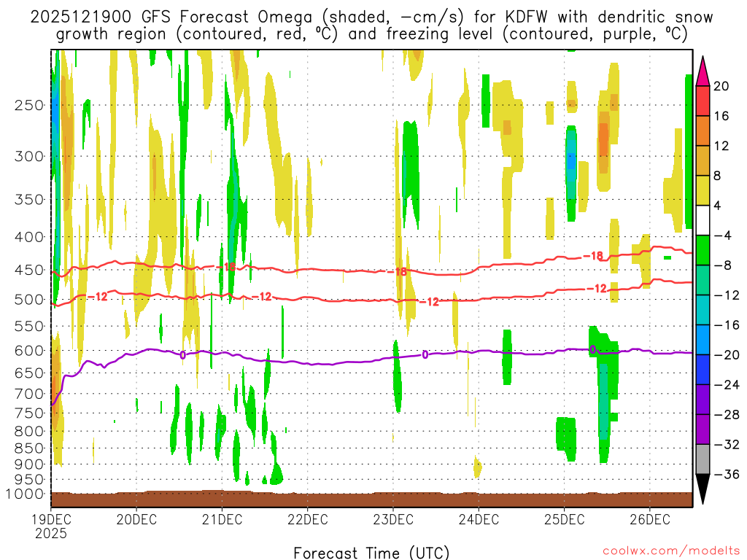The height and width of the screenshot is (560, 747).
Task: Click the colorbar value label 12
Action: pyautogui.click(x=721, y=146)
